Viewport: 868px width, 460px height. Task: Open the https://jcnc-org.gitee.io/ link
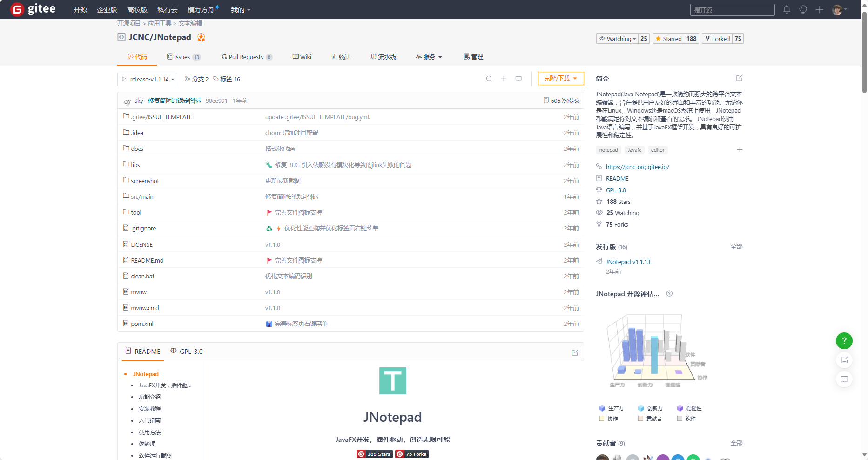[637, 167]
